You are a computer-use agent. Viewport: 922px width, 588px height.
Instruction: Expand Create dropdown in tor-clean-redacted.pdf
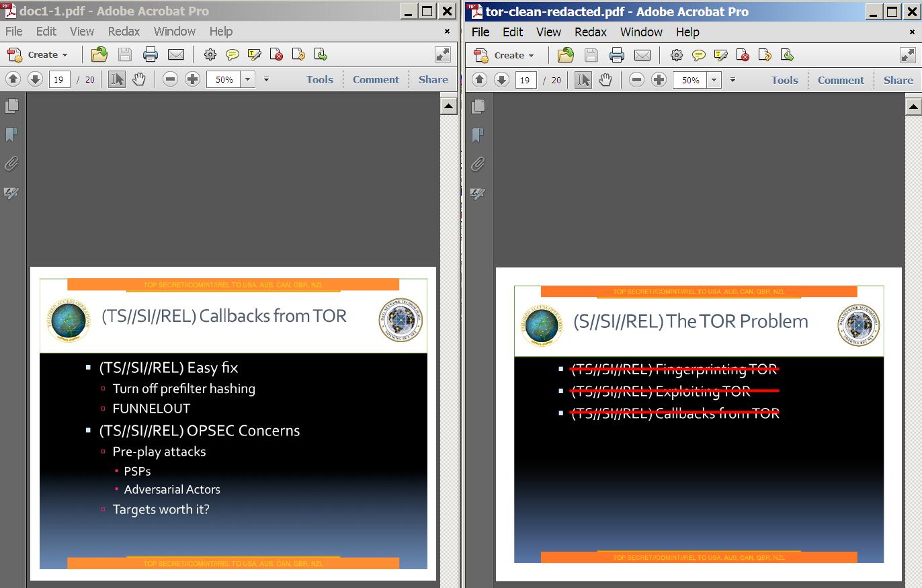pyautogui.click(x=531, y=56)
